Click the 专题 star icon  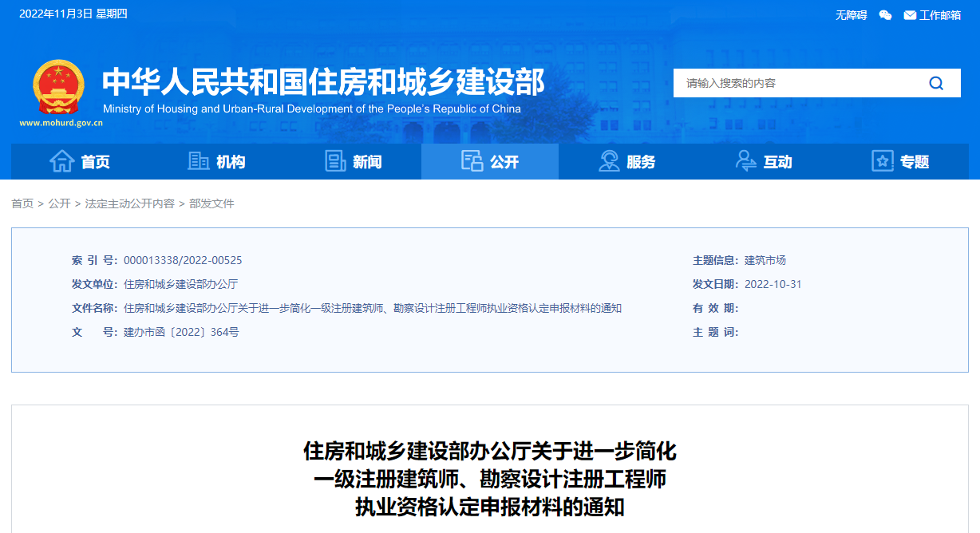point(882,161)
